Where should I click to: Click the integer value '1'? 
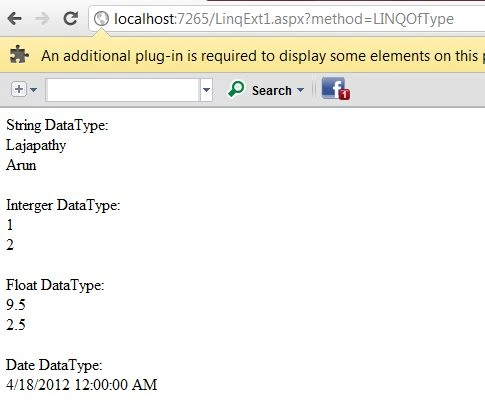10,225
